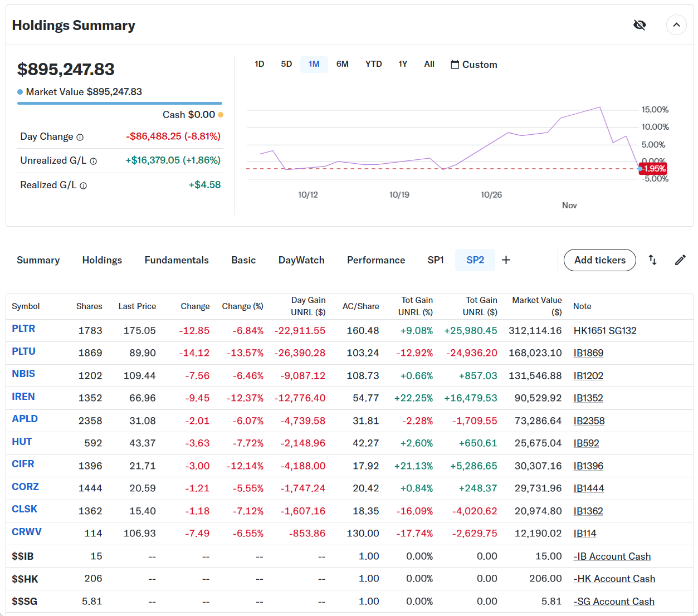Open the IB1352 note for IREN

click(x=588, y=398)
